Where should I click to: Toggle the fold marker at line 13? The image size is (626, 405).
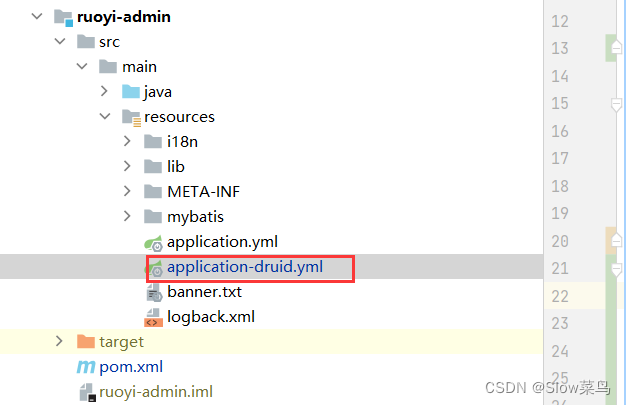pyautogui.click(x=616, y=48)
